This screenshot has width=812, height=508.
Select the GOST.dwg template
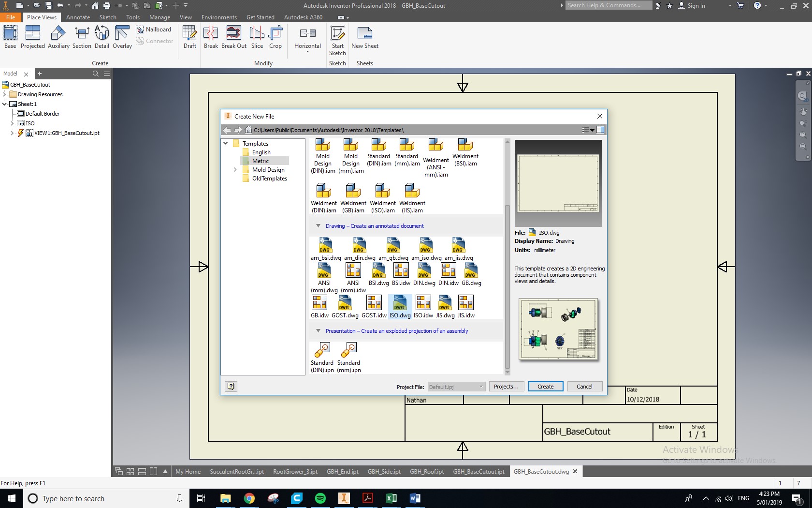[x=345, y=307]
